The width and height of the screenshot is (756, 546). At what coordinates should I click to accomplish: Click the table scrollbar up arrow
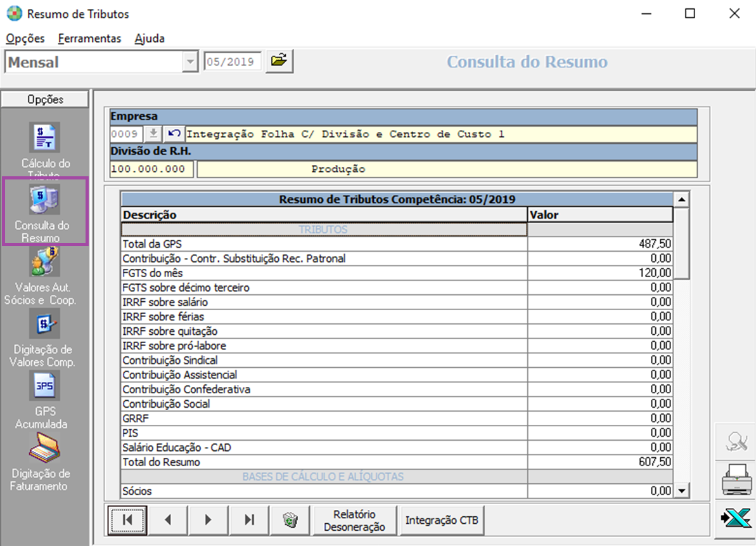682,199
